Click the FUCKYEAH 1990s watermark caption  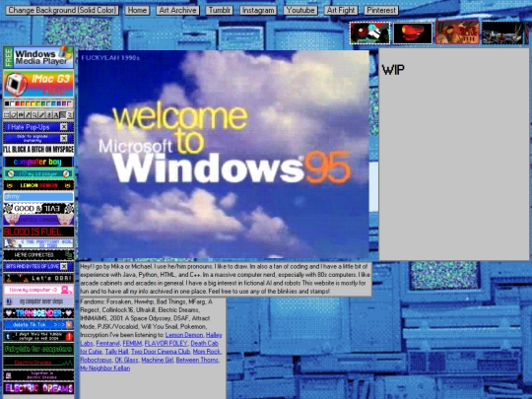[x=110, y=58]
